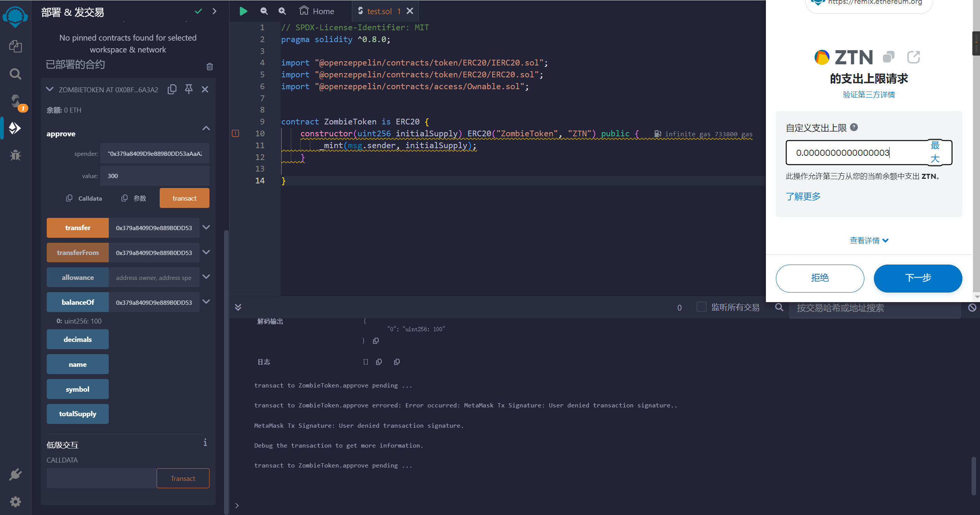Focus the transaction hash search box
The width and height of the screenshot is (980, 515).
coord(875,308)
